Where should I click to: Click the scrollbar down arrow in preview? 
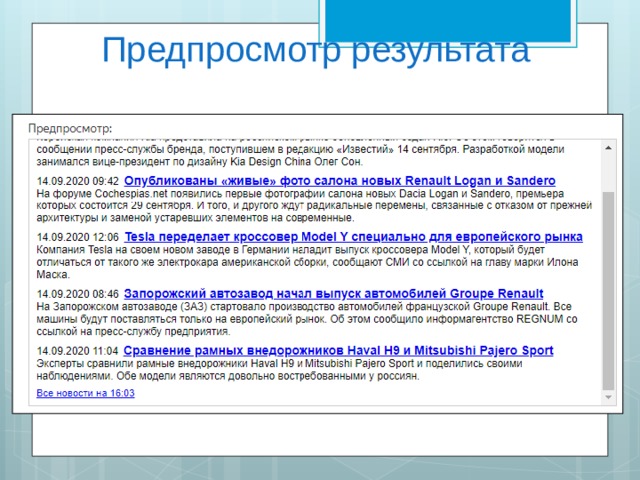(608, 397)
